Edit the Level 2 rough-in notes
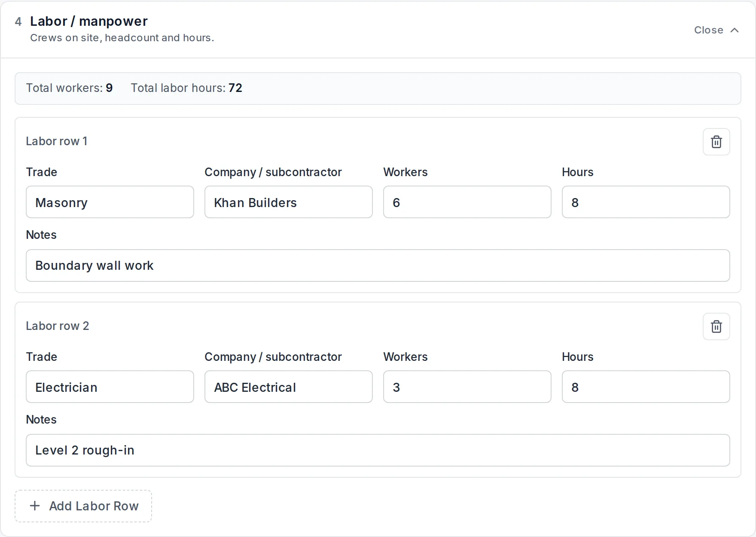The height and width of the screenshot is (537, 756). pos(378,450)
